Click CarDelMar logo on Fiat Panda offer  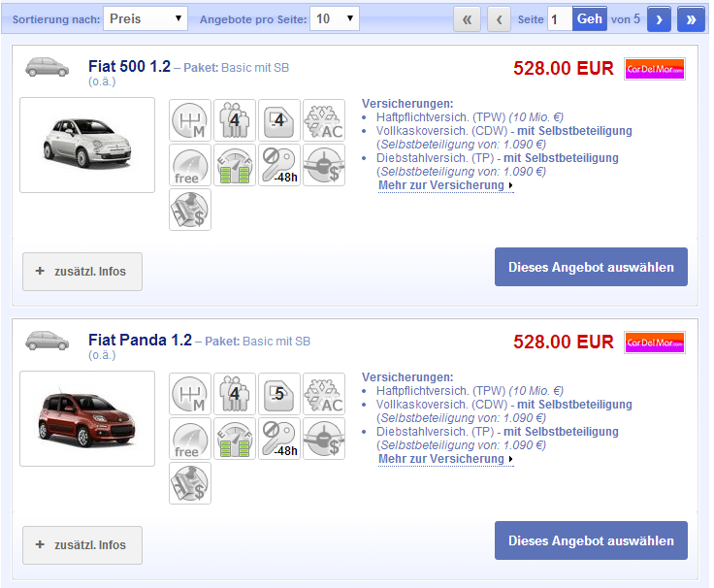[655, 343]
